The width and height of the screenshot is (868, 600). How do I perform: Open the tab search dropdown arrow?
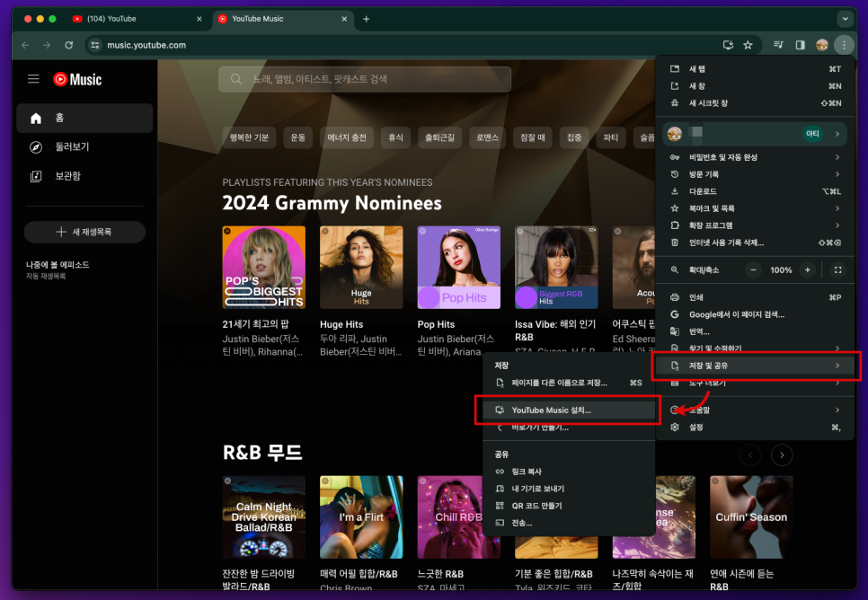tap(845, 19)
